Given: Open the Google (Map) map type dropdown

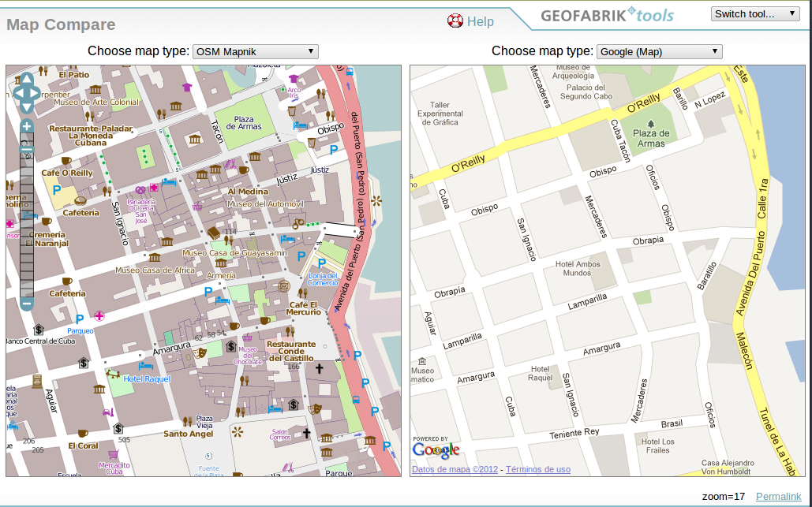Looking at the screenshot, I should tap(659, 52).
